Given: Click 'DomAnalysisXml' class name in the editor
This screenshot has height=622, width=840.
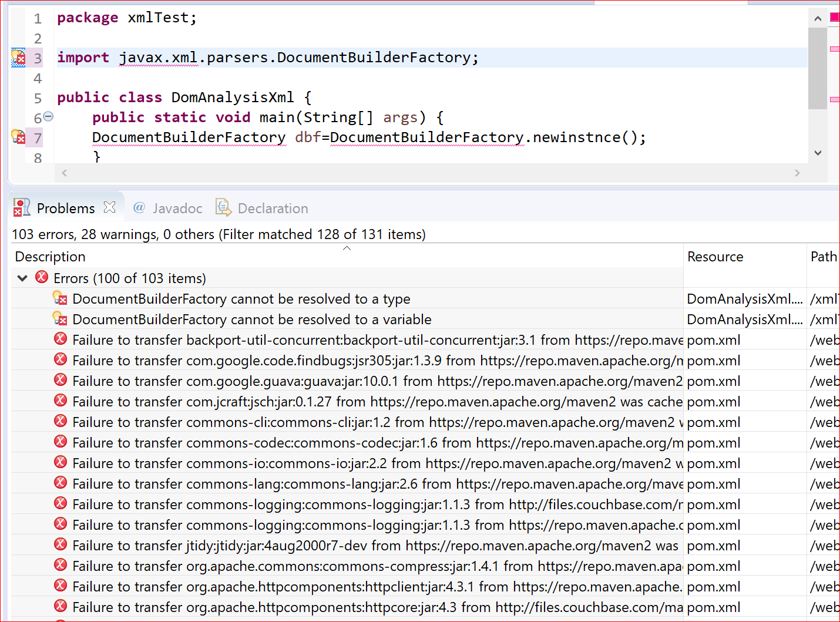Looking at the screenshot, I should point(233,97).
